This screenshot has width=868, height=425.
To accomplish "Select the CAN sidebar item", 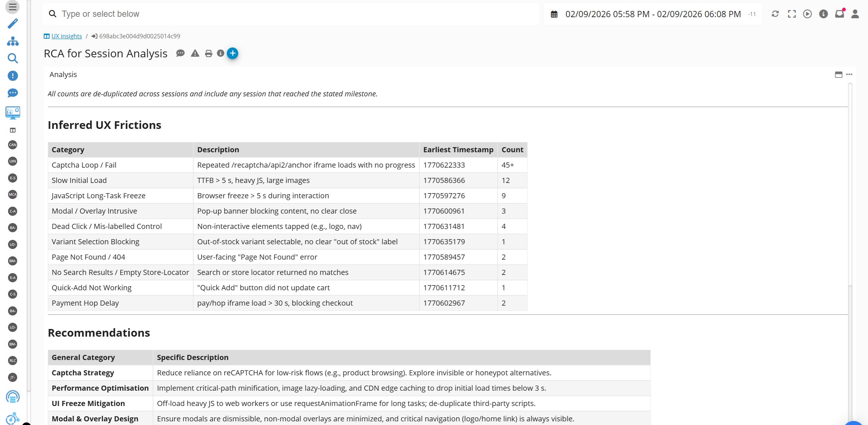I will [12, 145].
